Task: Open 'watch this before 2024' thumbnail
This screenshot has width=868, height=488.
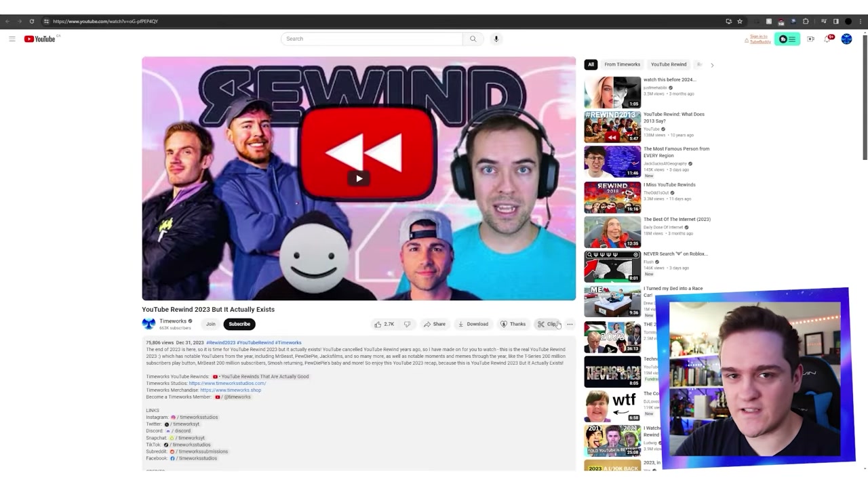Action: click(x=612, y=92)
